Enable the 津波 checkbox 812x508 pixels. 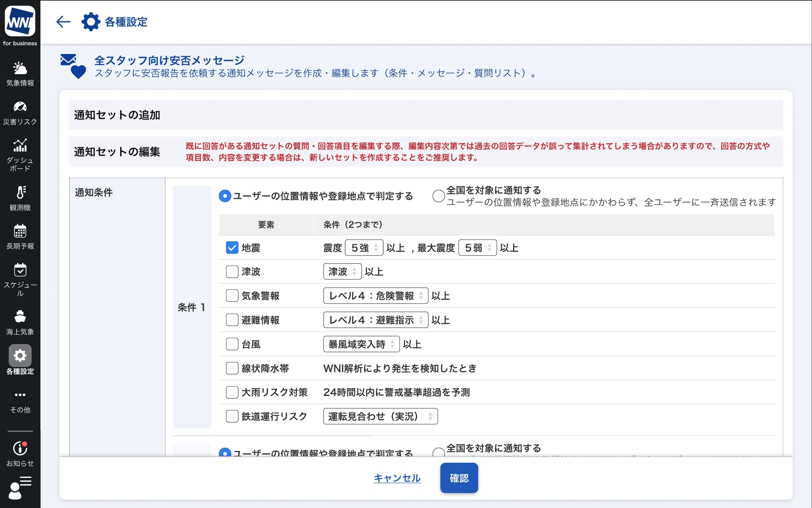pos(232,272)
